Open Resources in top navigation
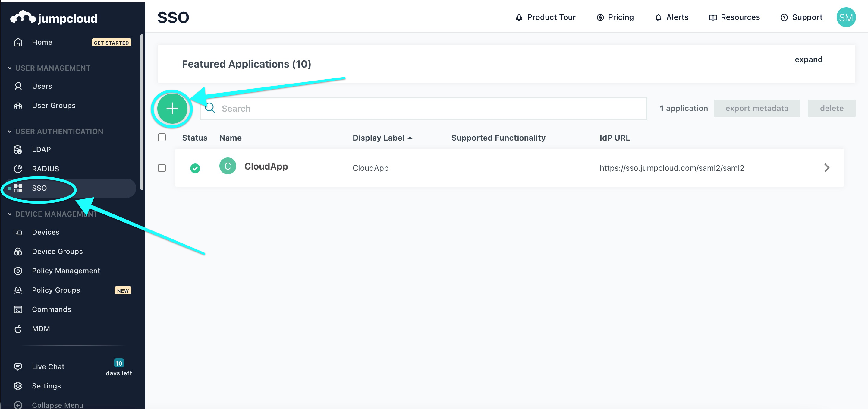Image resolution: width=868 pixels, height=409 pixels. point(740,17)
